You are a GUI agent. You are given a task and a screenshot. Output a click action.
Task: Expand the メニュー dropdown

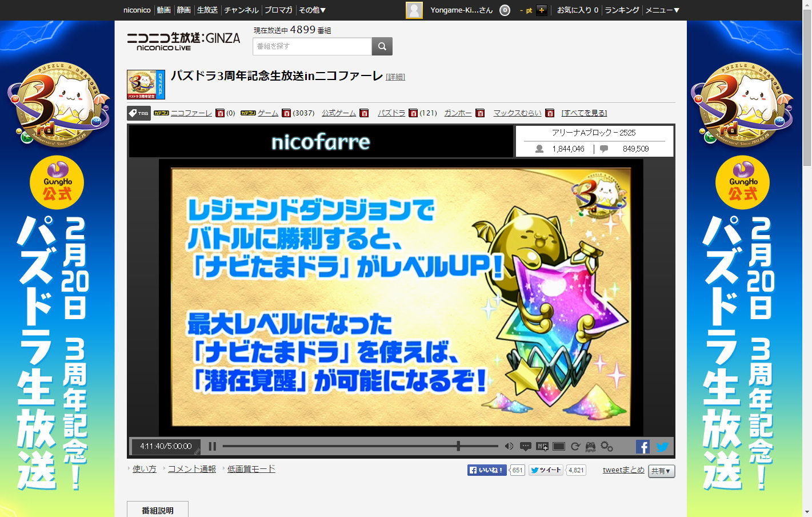tap(662, 10)
